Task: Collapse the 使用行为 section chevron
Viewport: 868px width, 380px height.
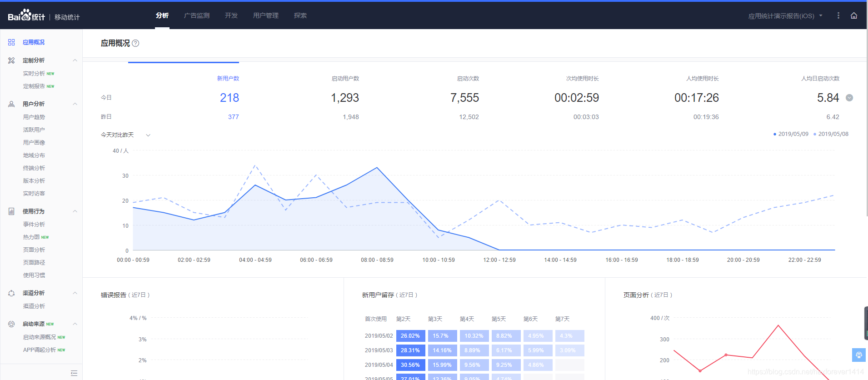Action: coord(75,211)
